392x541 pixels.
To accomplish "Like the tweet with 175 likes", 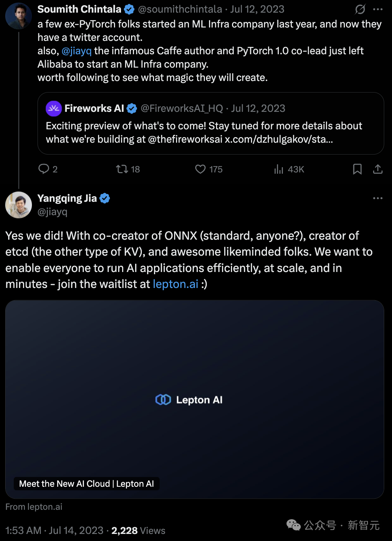I will pos(200,169).
